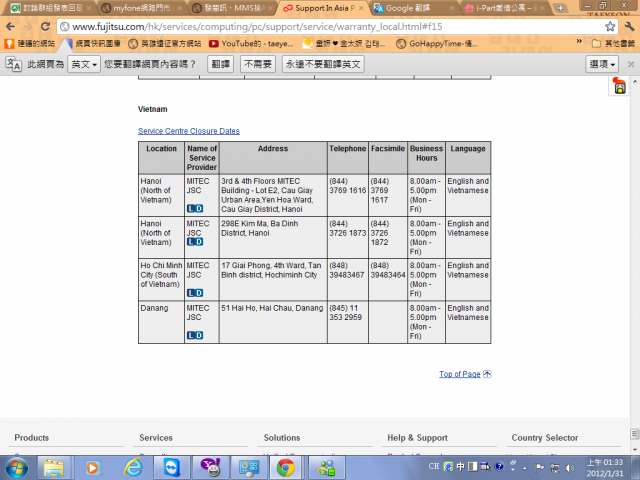The height and width of the screenshot is (480, 640).
Task: Open the 吳該還征官方網站 bookmark
Action: 165,44
